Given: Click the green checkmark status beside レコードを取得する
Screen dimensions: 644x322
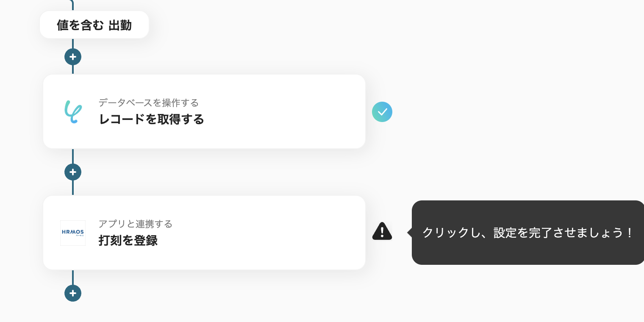Looking at the screenshot, I should (x=382, y=112).
